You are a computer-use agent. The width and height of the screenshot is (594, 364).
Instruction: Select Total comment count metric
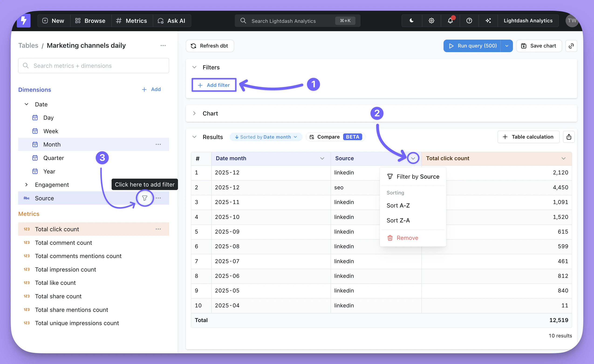(63, 243)
